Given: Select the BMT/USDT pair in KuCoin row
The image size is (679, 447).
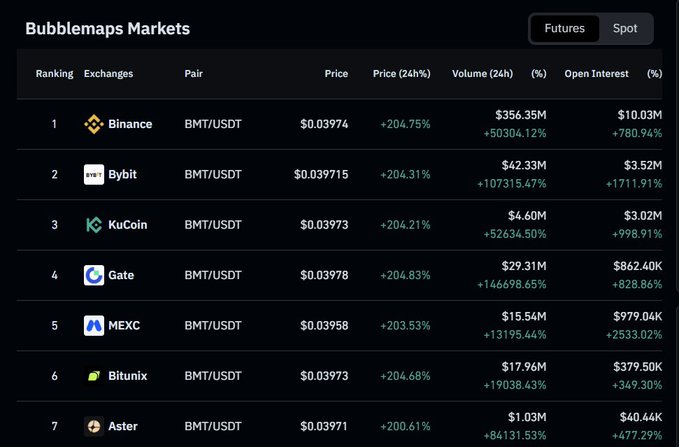Looking at the screenshot, I should tap(213, 225).
